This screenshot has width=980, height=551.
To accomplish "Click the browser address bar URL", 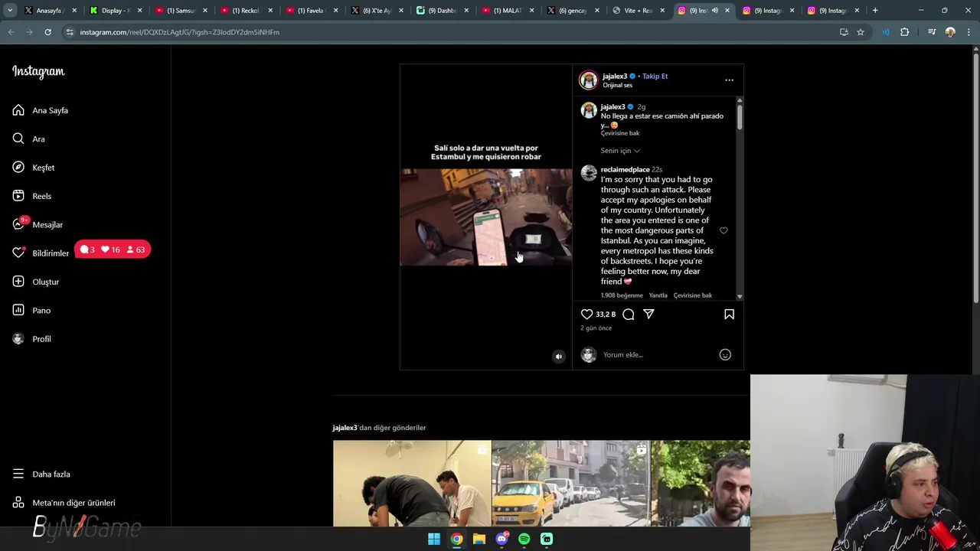I will click(x=180, y=32).
